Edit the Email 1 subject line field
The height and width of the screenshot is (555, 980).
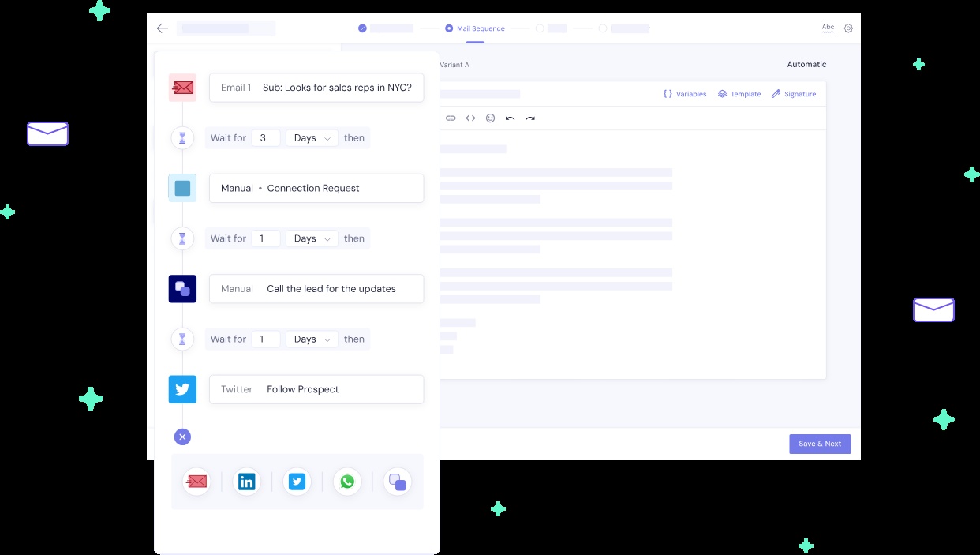[x=337, y=88]
